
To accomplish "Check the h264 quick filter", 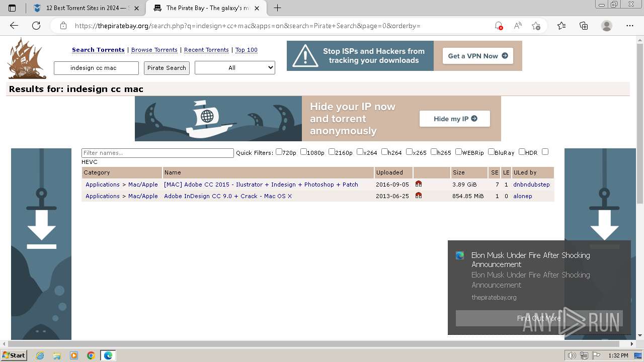I will point(384,152).
